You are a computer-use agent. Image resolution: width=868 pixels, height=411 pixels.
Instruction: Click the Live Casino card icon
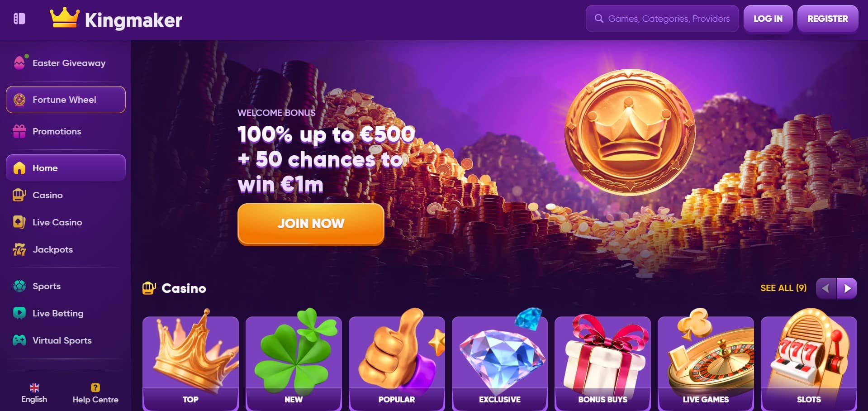click(19, 222)
